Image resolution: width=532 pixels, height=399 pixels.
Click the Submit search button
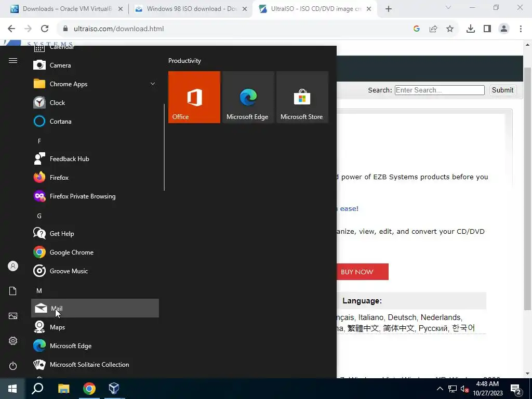502,90
